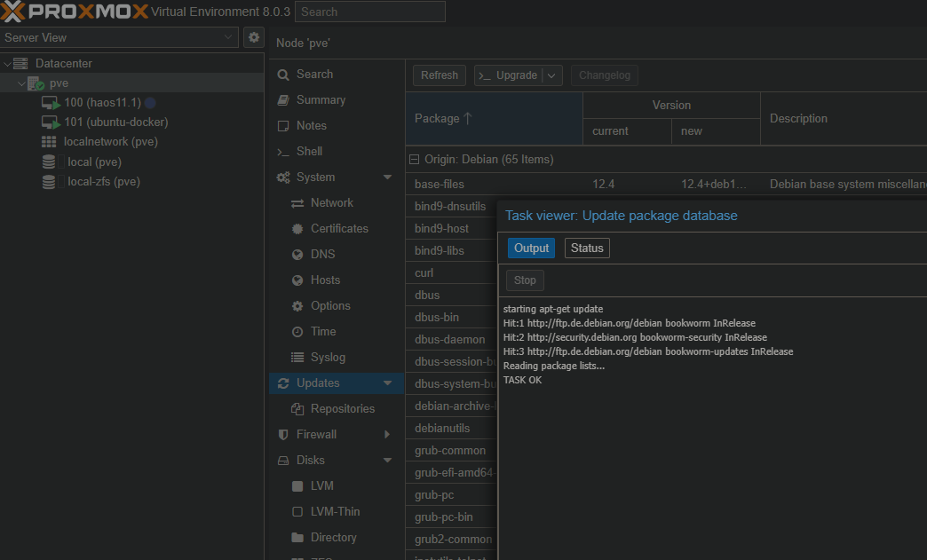Open VM 100 (haos11.1) in tree
927x560 pixels.
[x=101, y=103]
